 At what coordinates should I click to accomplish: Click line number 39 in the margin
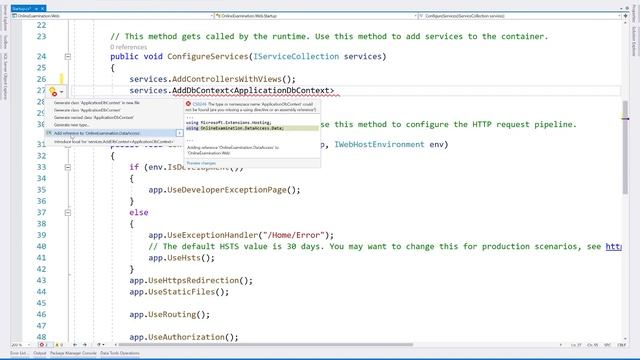pos(41,235)
